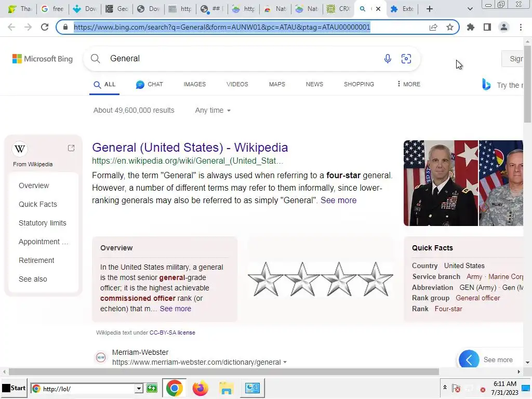The image size is (532, 399).
Task: Click the Wikipedia W logo
Action: click(20, 149)
